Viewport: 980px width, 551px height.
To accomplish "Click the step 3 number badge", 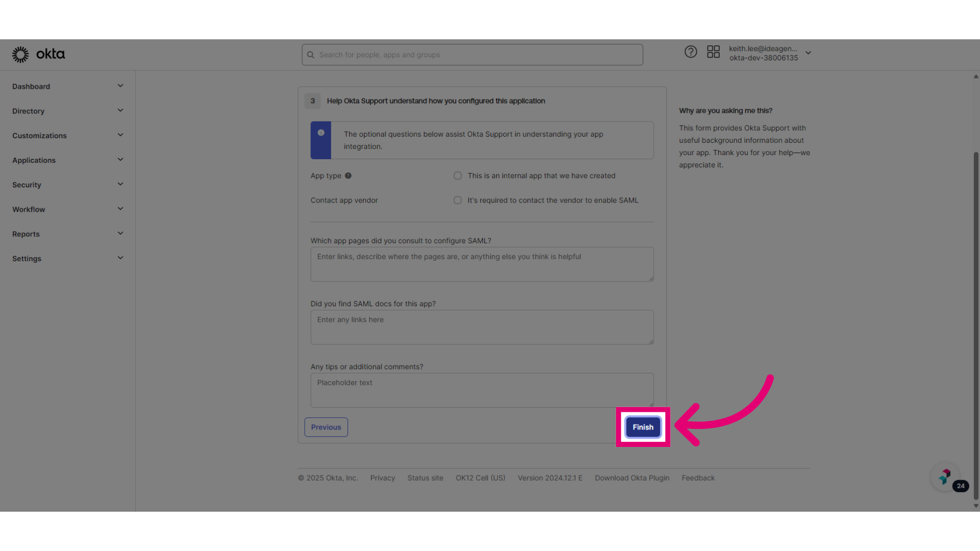I will (x=312, y=101).
